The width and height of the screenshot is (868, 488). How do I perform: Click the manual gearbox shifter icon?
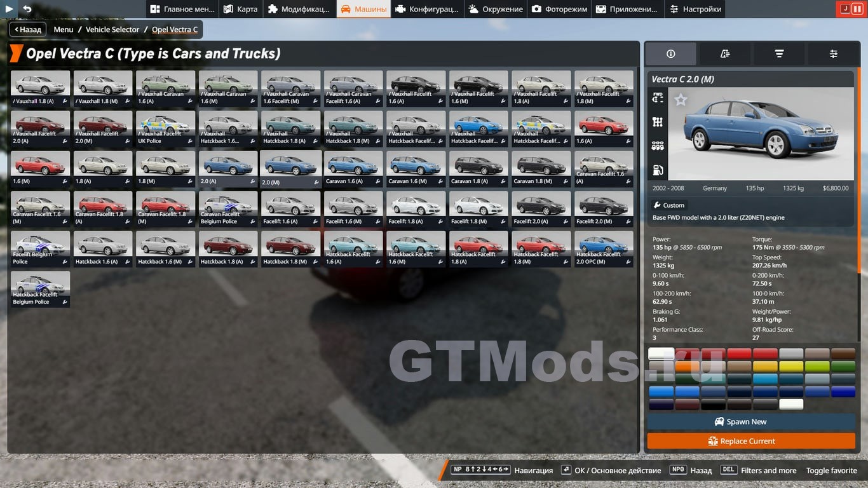pos(658,122)
